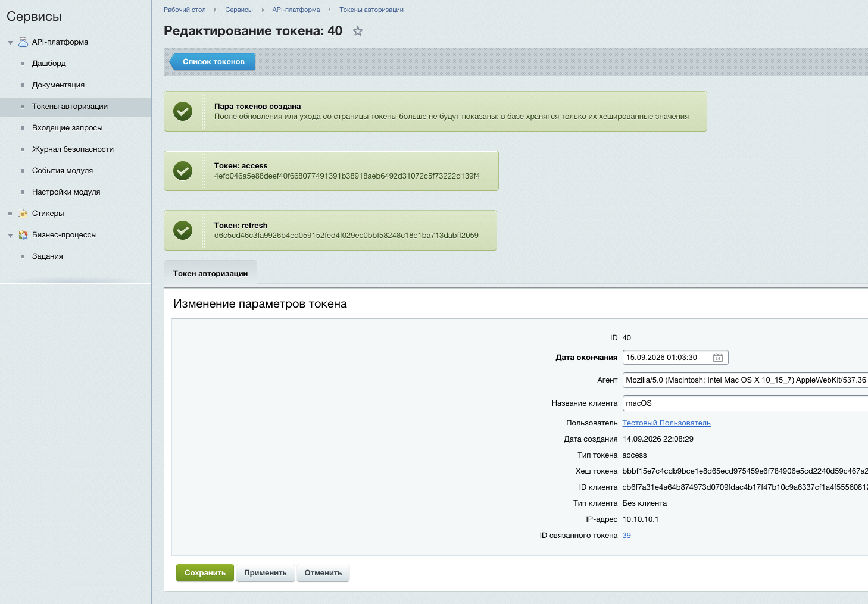Open the calendar picker for expiration date

point(718,358)
